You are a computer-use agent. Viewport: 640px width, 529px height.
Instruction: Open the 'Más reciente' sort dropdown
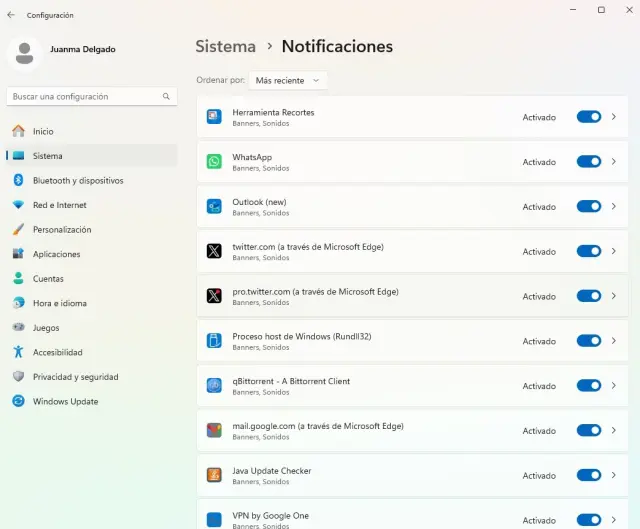[x=288, y=80]
